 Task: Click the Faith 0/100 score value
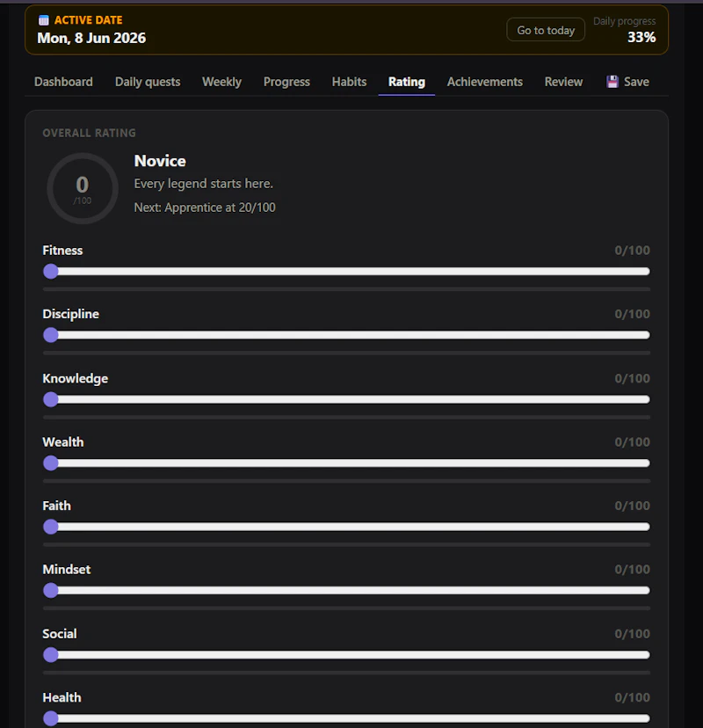pos(632,506)
